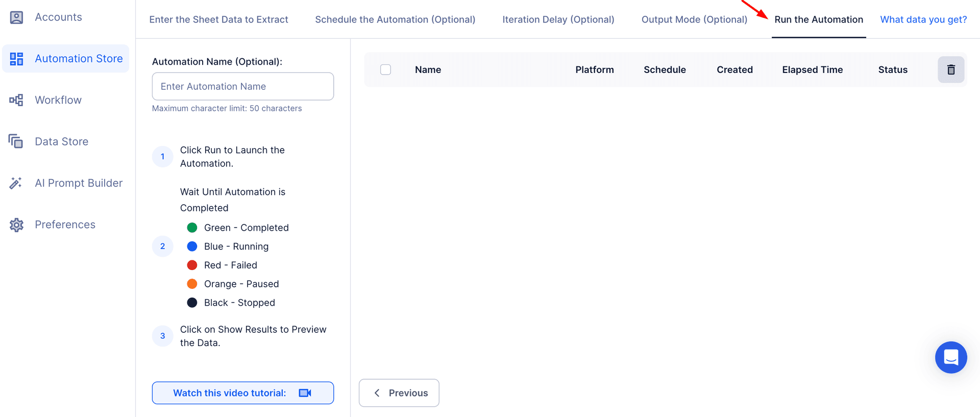Open the What data you get? link
This screenshot has height=417, width=980.
point(923,19)
